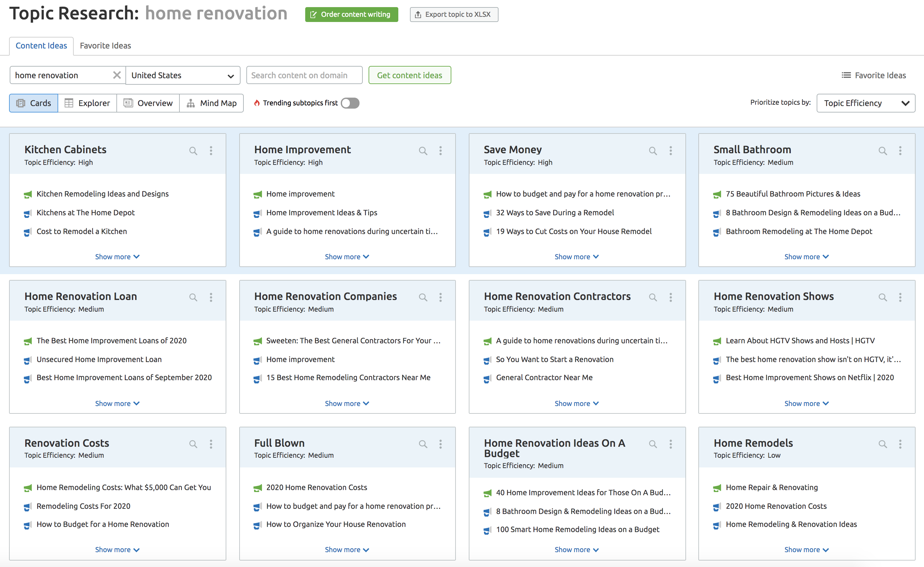The height and width of the screenshot is (567, 924).
Task: Expand Show more on Renovation Costs card
Action: (117, 549)
